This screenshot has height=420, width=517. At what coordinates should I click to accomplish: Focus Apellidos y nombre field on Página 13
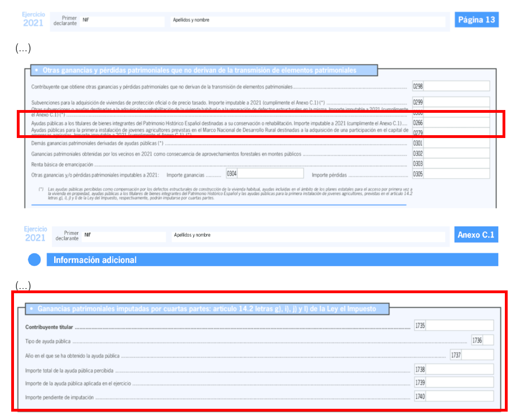308,21
